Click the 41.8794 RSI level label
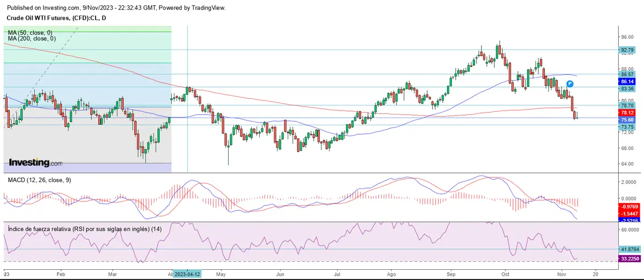This screenshot has width=644, height=280. 629,249
